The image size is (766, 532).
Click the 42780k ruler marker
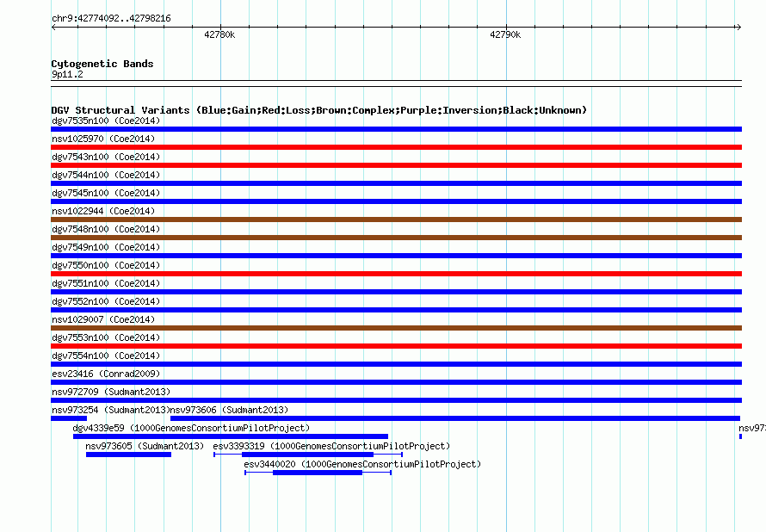coord(219,34)
